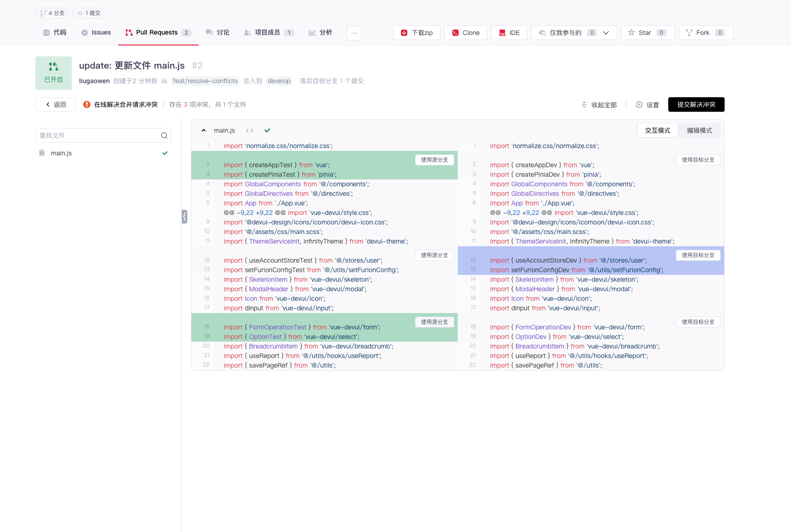This screenshot has width=791, height=532.
Task: Click the code view icon beside main.js
Action: [x=249, y=130]
